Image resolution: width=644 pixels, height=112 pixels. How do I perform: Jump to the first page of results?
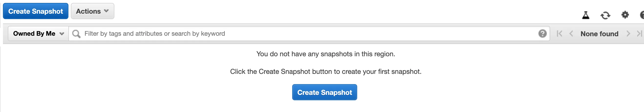tap(559, 34)
